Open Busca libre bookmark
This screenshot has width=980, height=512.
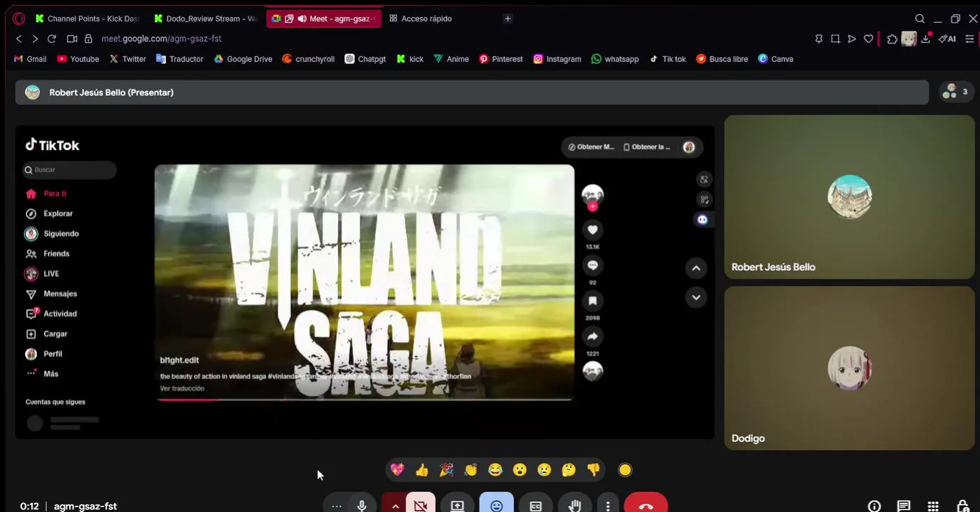click(722, 59)
